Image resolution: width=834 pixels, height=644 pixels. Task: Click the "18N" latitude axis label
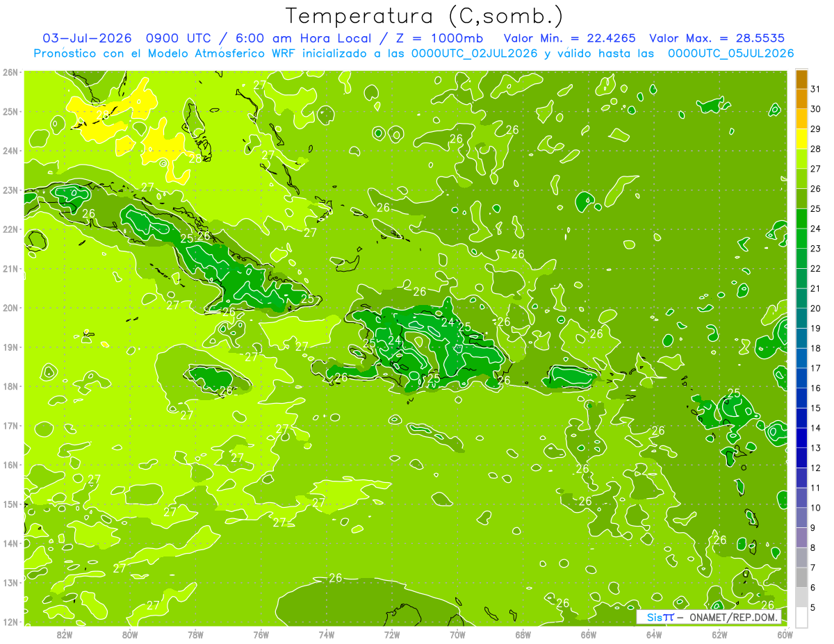pos(10,386)
